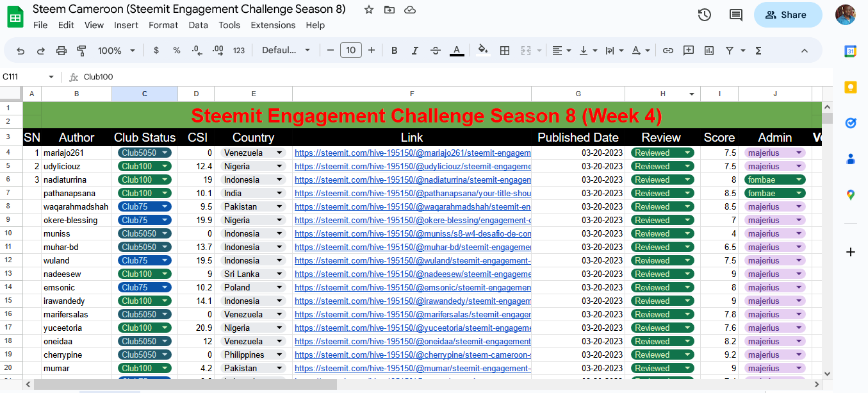Open the File menu
This screenshot has width=868, height=393.
click(40, 25)
